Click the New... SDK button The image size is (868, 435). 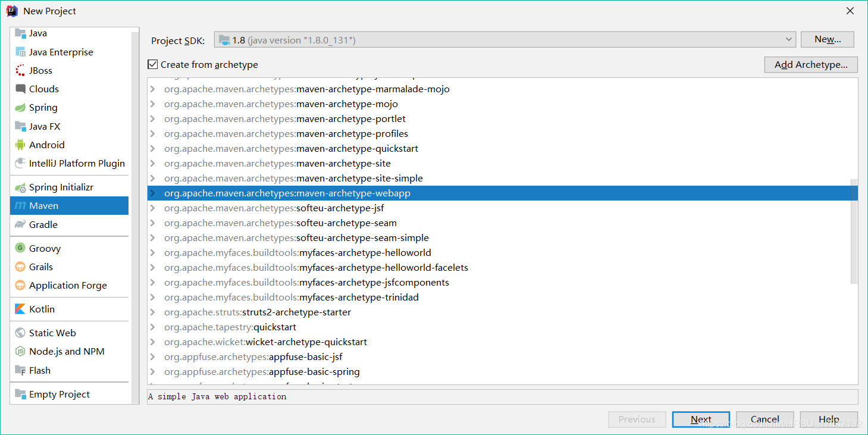click(828, 39)
